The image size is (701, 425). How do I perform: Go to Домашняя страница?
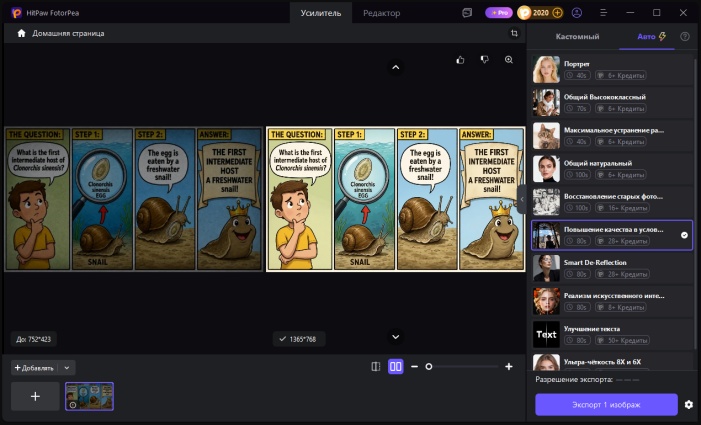(x=68, y=34)
